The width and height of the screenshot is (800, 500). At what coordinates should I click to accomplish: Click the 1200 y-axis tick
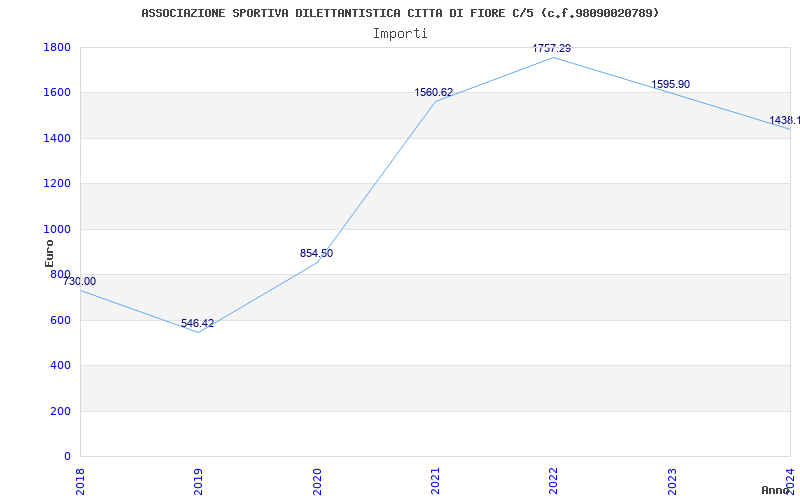coord(57,184)
